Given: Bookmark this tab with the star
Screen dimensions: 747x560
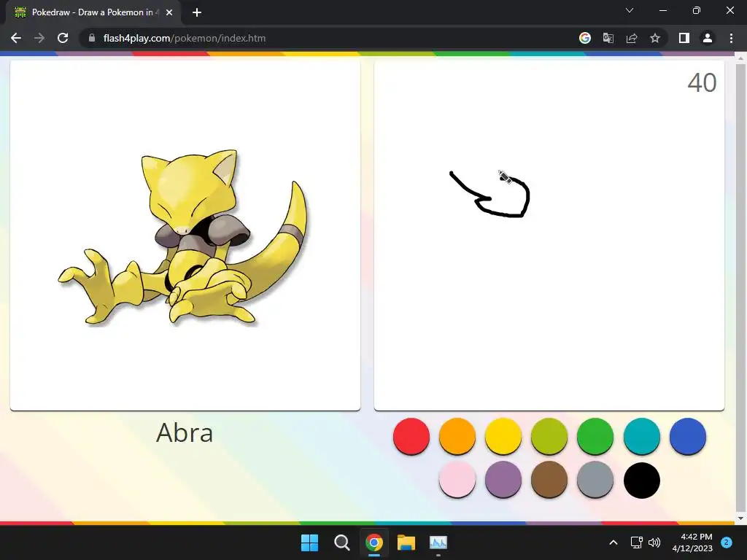Looking at the screenshot, I should pyautogui.click(x=655, y=38).
